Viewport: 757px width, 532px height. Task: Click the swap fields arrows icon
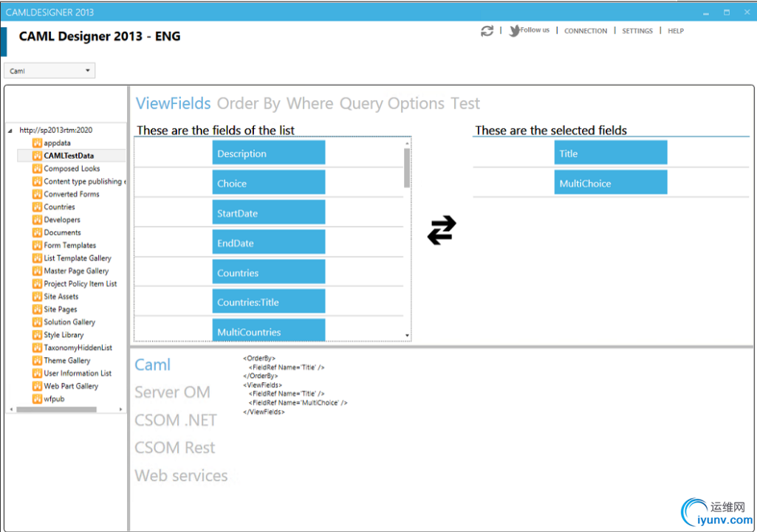coord(442,230)
